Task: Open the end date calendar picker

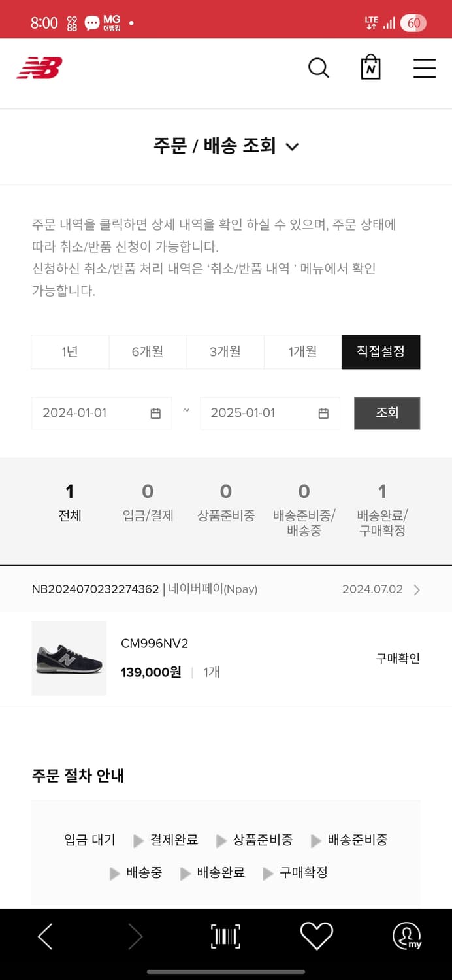Action: coord(324,413)
